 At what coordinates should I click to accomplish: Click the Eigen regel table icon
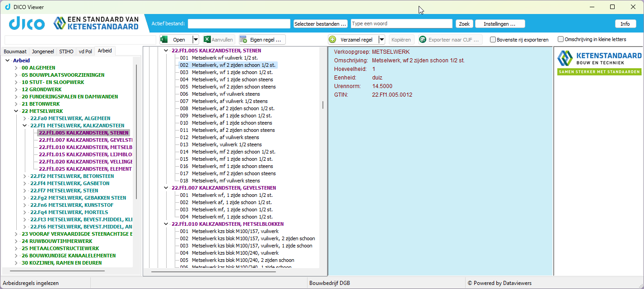[x=243, y=40]
